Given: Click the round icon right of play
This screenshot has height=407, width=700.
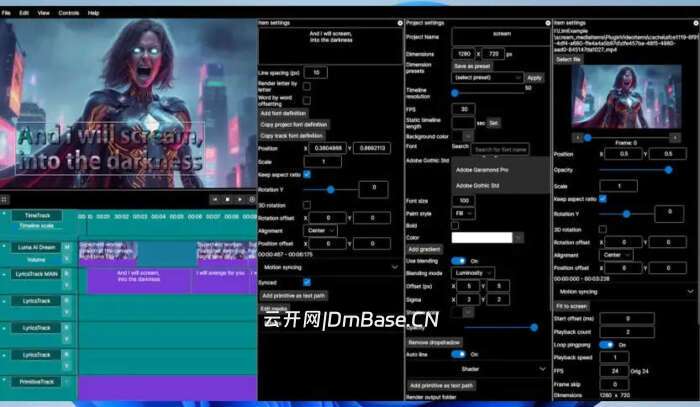Looking at the screenshot, I should (252, 199).
